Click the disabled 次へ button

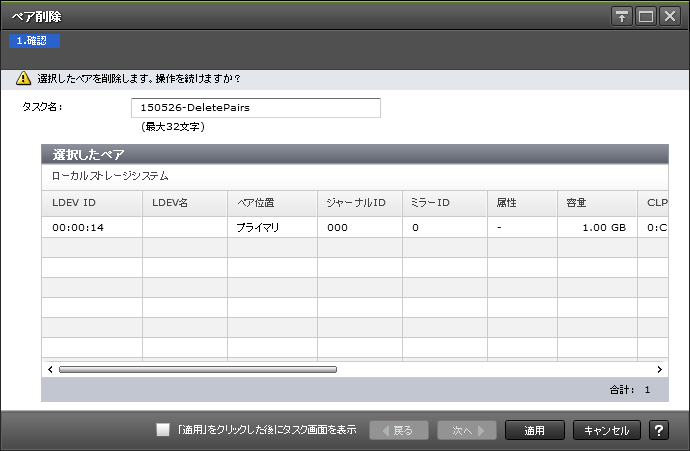click(x=467, y=430)
